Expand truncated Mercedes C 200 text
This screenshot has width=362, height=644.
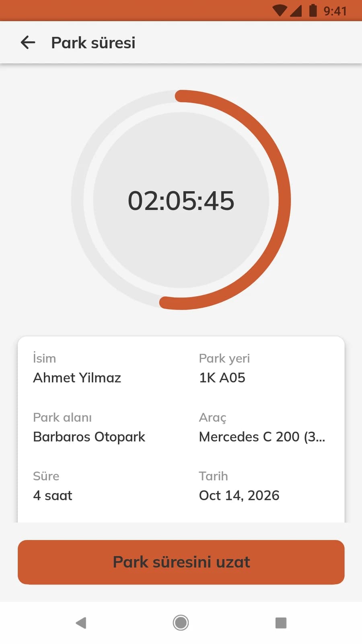(262, 437)
